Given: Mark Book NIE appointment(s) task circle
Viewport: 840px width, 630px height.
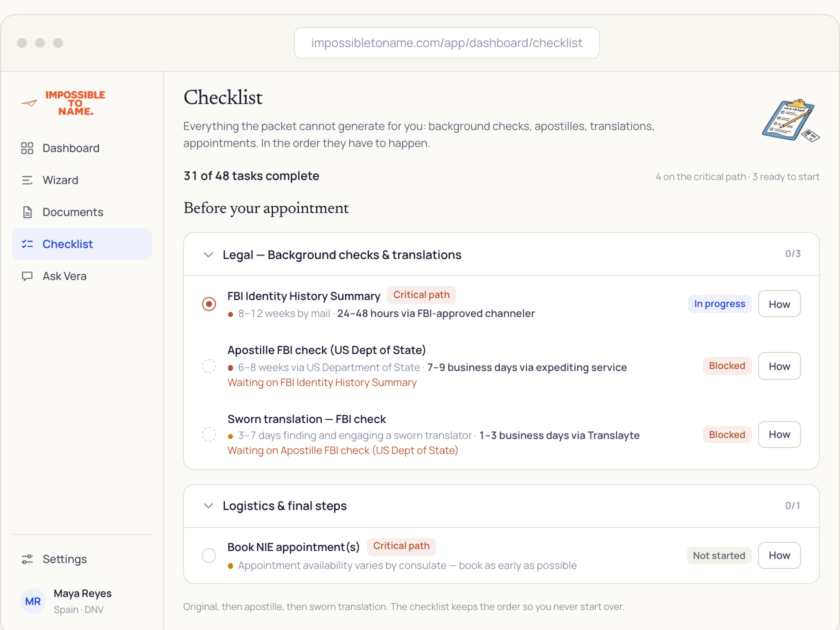Looking at the screenshot, I should pos(209,555).
